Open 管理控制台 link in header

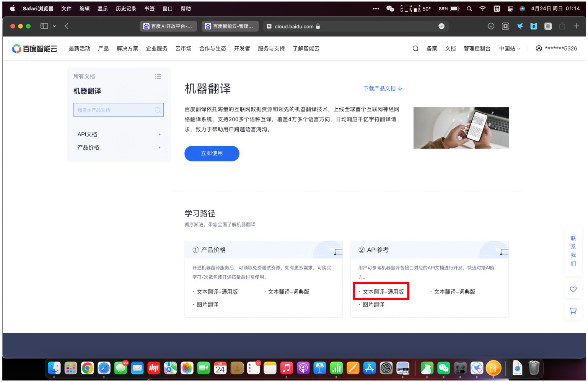coord(477,49)
